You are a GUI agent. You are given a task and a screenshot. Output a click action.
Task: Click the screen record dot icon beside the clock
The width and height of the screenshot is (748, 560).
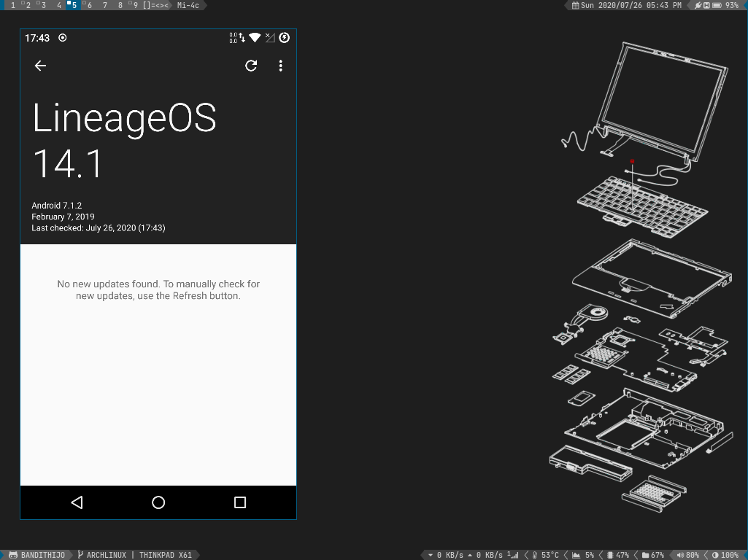point(63,38)
